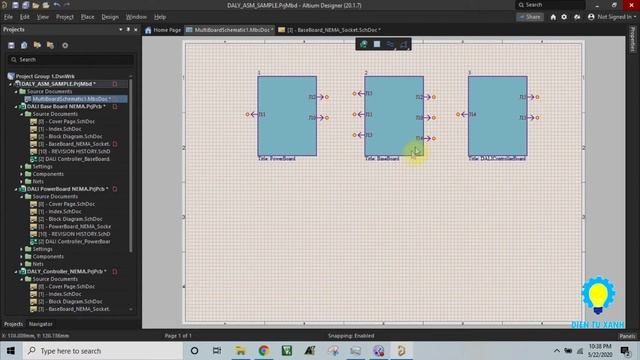The image size is (640, 360).
Task: Click the Panels button in the status bar
Action: (627, 336)
